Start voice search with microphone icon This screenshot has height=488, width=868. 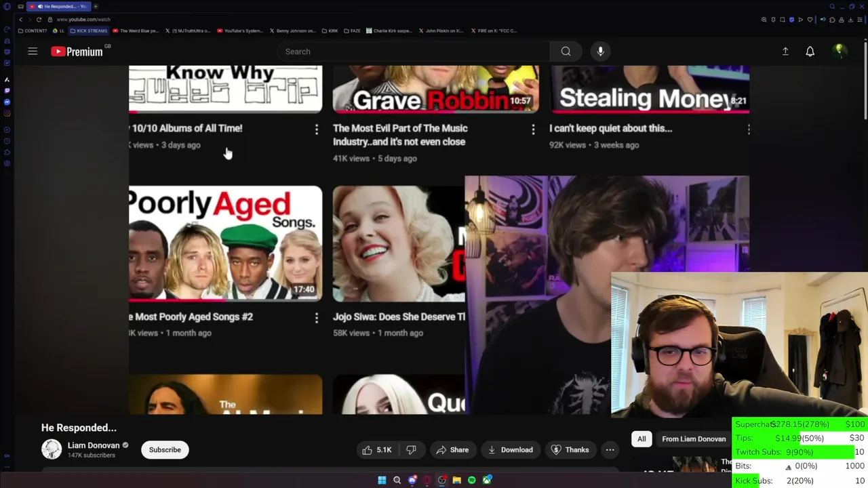click(x=600, y=52)
